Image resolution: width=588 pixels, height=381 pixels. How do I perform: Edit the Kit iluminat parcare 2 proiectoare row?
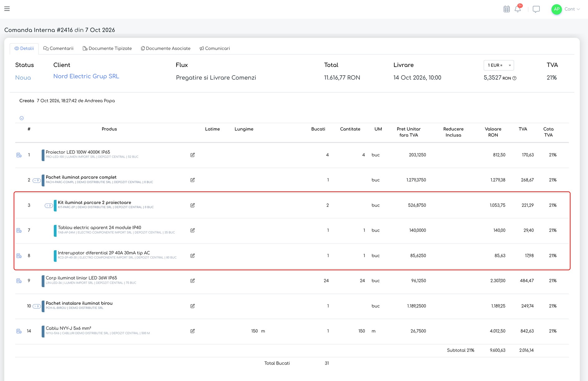tap(193, 205)
